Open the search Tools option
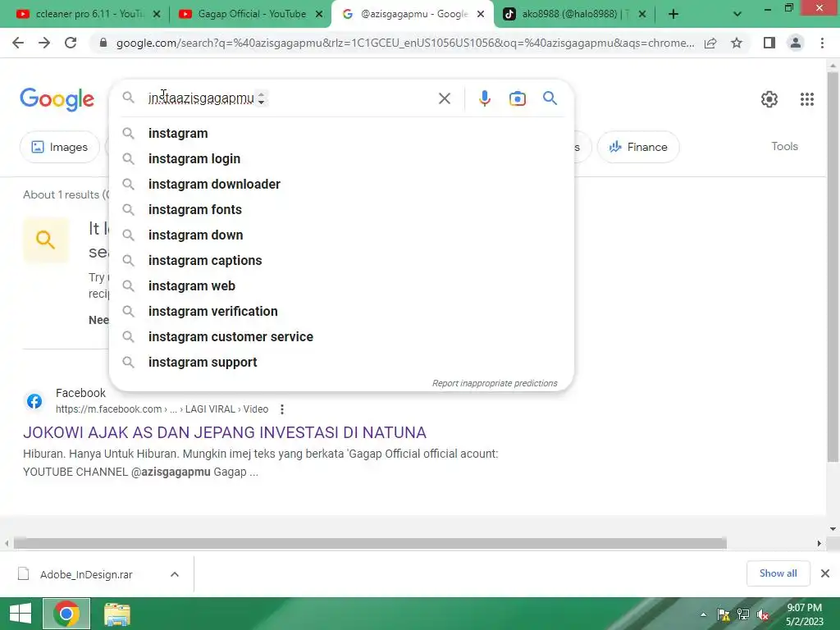 tap(784, 146)
